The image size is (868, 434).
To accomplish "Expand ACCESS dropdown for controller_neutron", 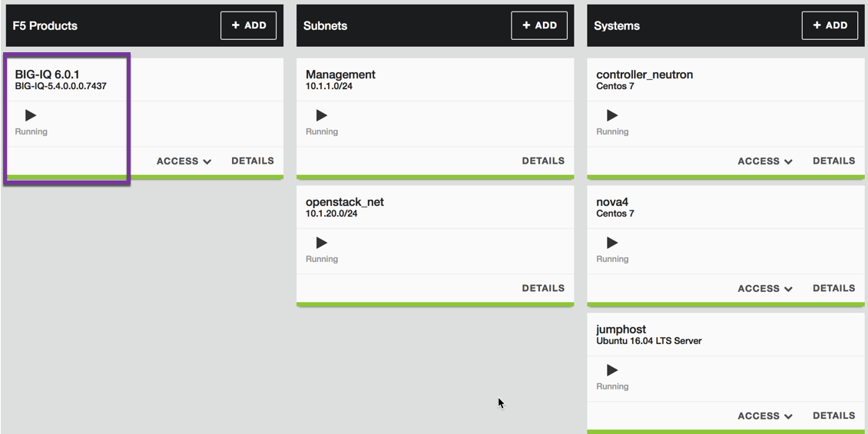I will click(765, 161).
